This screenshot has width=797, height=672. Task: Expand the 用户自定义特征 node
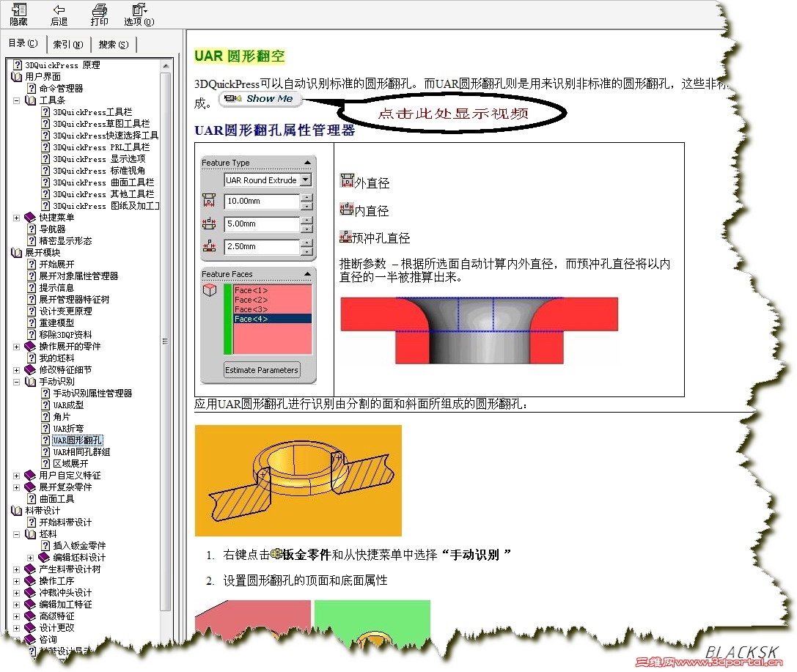coord(16,476)
